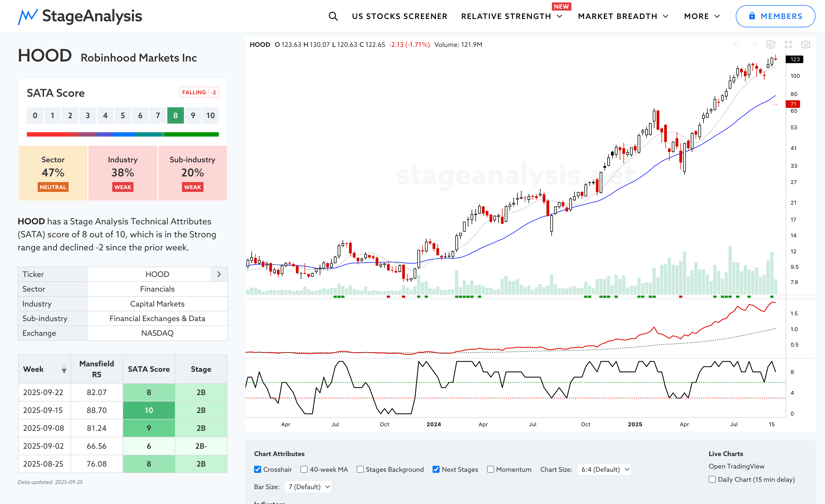Enable the 40-week MA checkbox
825x504 pixels.
pyautogui.click(x=304, y=469)
